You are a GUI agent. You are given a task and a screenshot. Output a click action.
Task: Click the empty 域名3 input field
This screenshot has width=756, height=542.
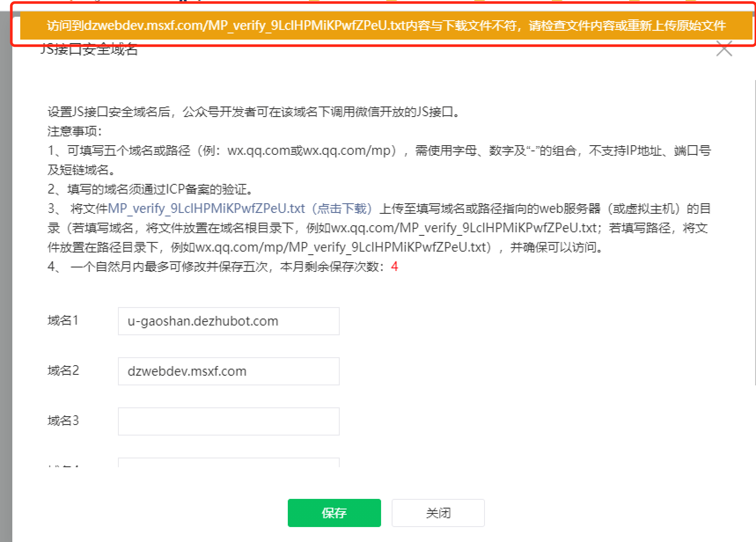228,421
